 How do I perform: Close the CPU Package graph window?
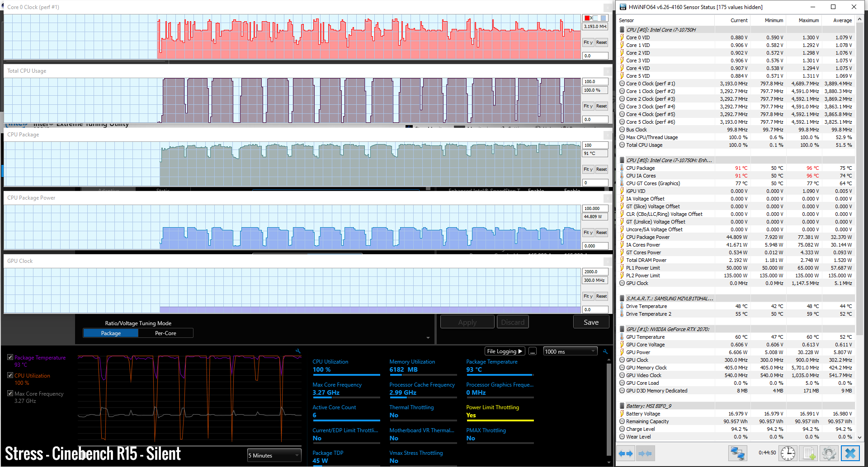point(608,135)
